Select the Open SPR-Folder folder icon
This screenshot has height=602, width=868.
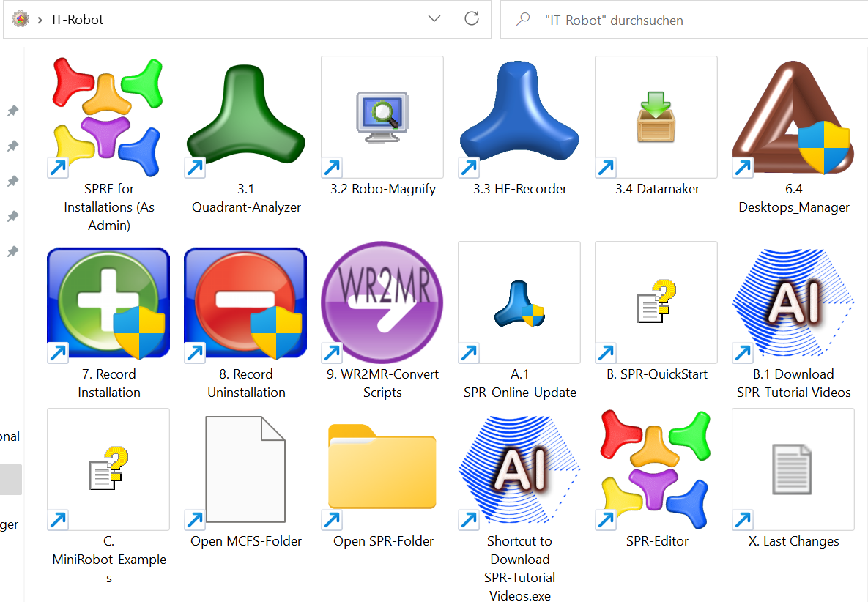[x=382, y=469]
